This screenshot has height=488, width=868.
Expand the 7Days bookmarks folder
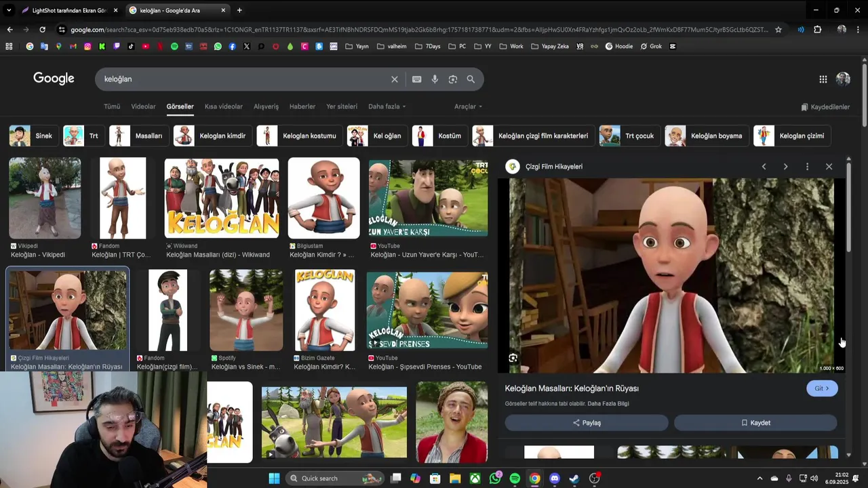pyautogui.click(x=427, y=47)
